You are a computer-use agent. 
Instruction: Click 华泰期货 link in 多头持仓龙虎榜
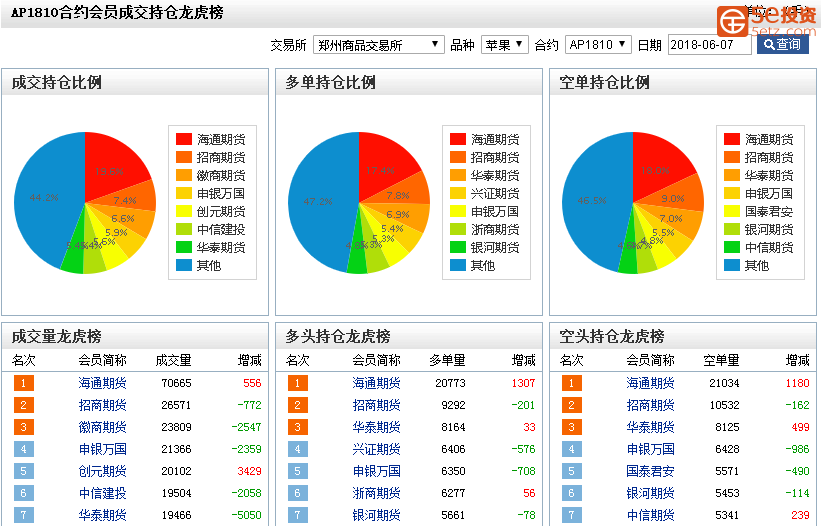click(376, 427)
